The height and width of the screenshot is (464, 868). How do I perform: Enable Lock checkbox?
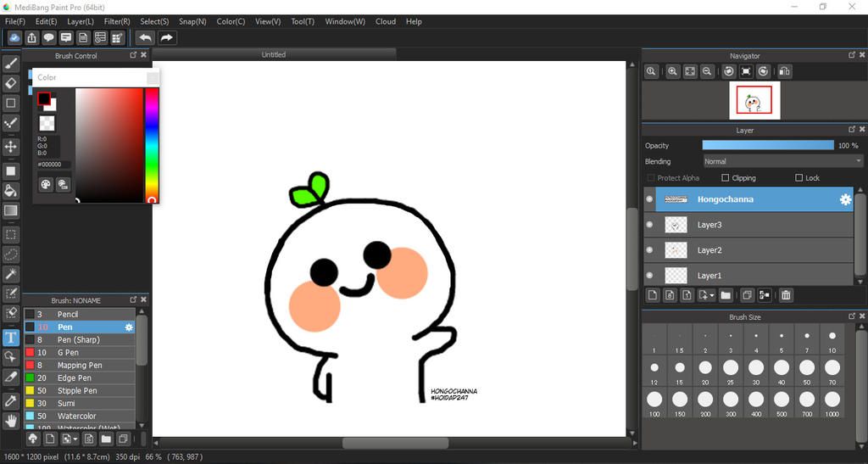coord(798,178)
